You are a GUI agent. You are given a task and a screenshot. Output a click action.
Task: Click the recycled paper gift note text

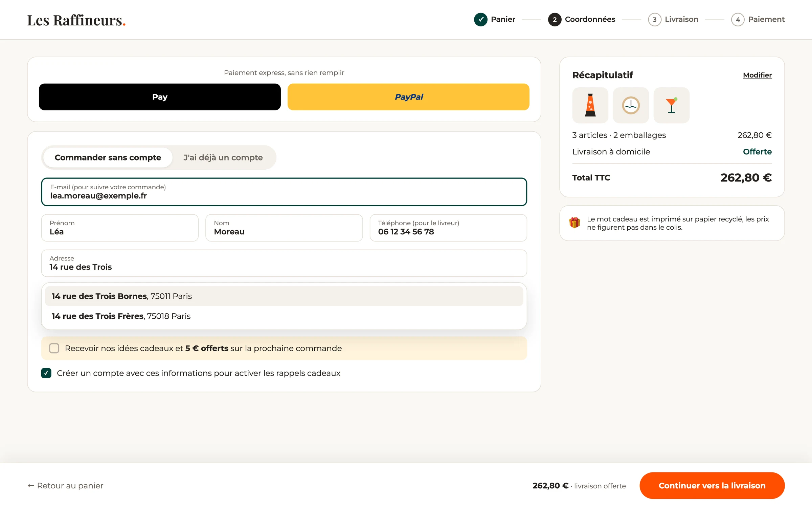pyautogui.click(x=678, y=223)
